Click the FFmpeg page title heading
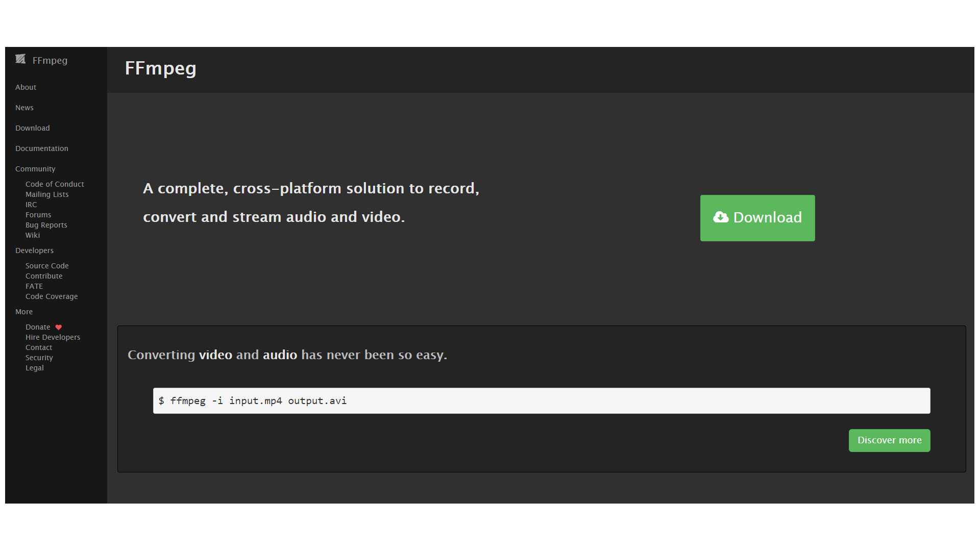Screen dimensions: 980x551 [x=161, y=68]
